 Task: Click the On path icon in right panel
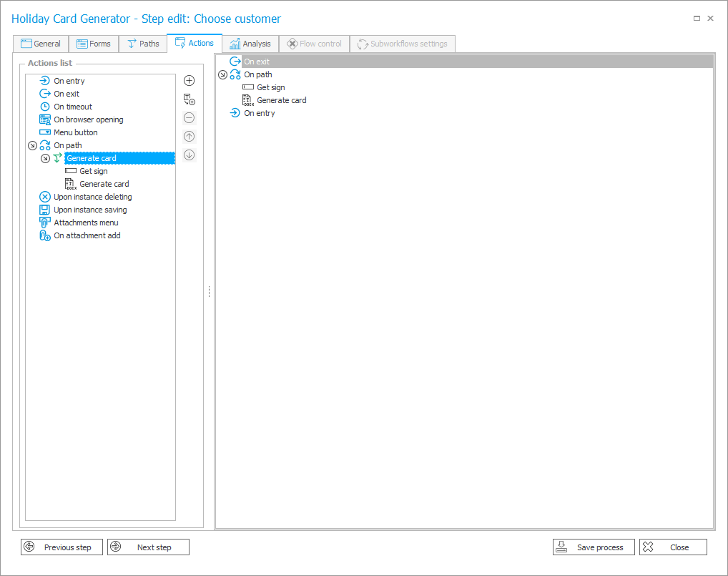click(235, 74)
